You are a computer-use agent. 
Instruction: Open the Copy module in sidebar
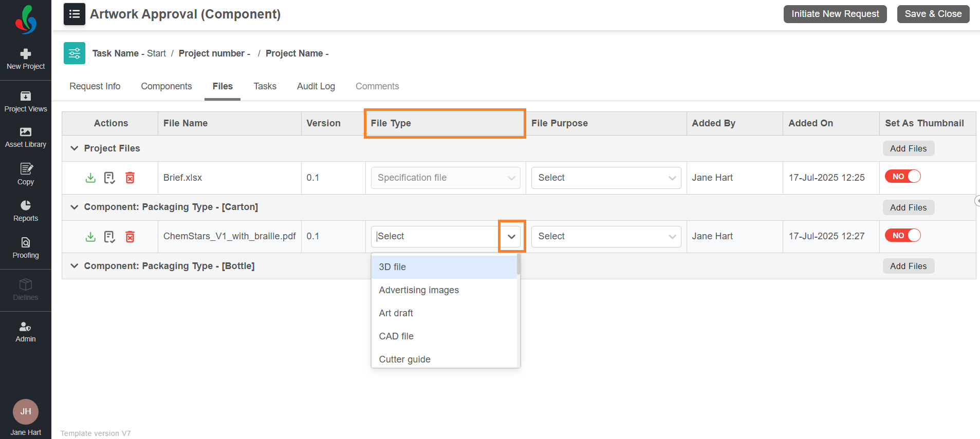[x=26, y=174]
